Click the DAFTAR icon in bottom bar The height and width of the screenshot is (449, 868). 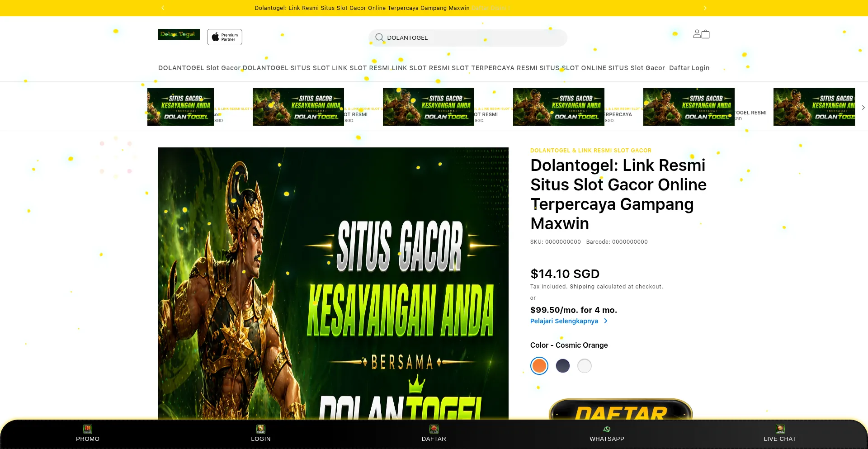pos(434,429)
